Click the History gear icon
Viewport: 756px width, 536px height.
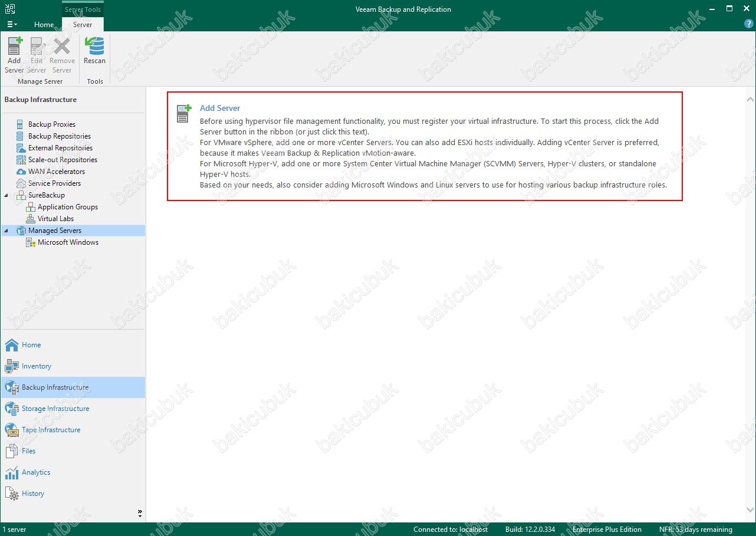tap(12, 494)
